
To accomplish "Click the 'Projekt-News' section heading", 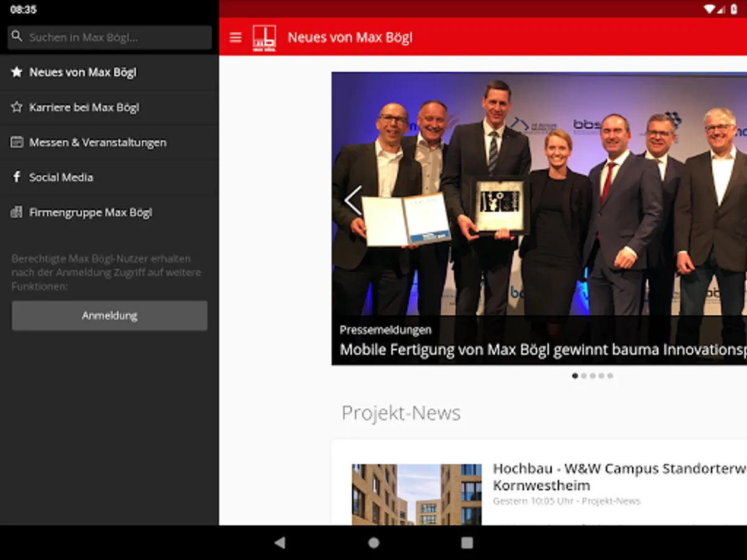I will pos(401,413).
